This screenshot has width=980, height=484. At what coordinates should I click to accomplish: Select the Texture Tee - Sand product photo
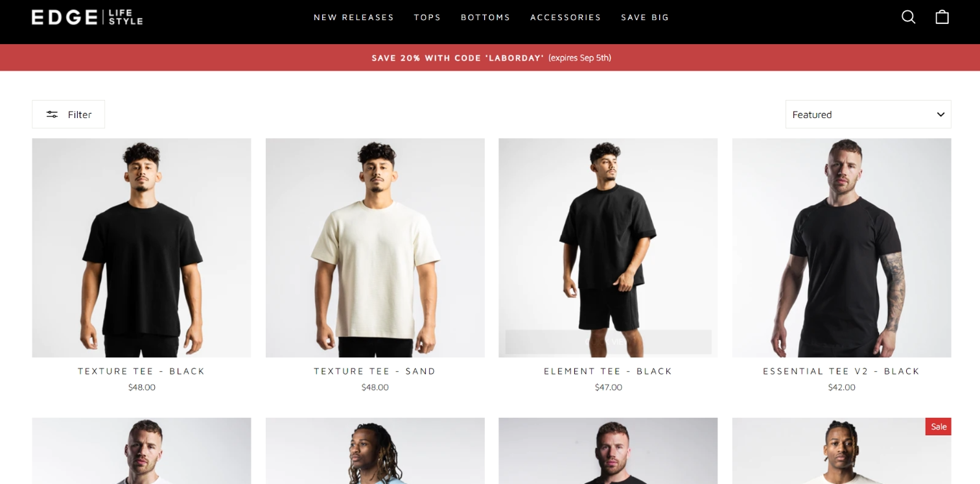(375, 248)
